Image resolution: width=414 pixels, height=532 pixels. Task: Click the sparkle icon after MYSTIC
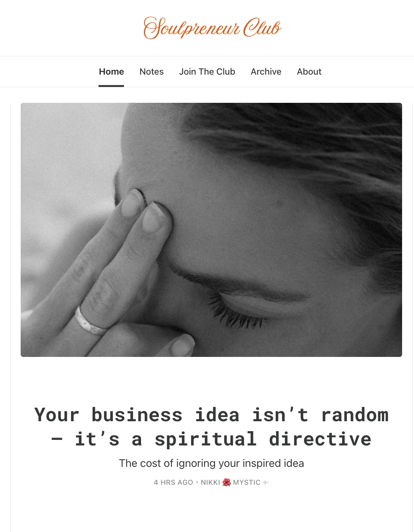266,482
